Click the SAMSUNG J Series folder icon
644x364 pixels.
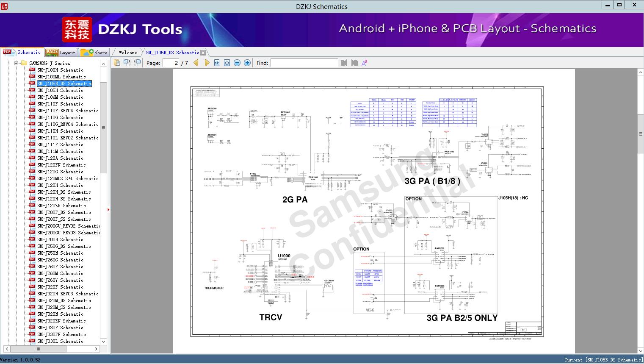pos(24,63)
